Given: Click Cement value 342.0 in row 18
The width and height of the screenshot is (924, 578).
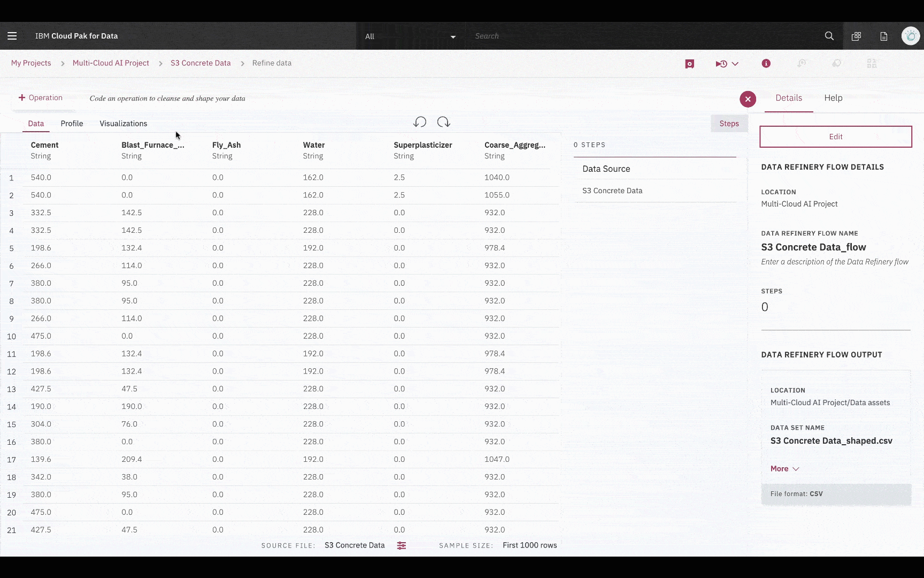Looking at the screenshot, I should tap(41, 477).
